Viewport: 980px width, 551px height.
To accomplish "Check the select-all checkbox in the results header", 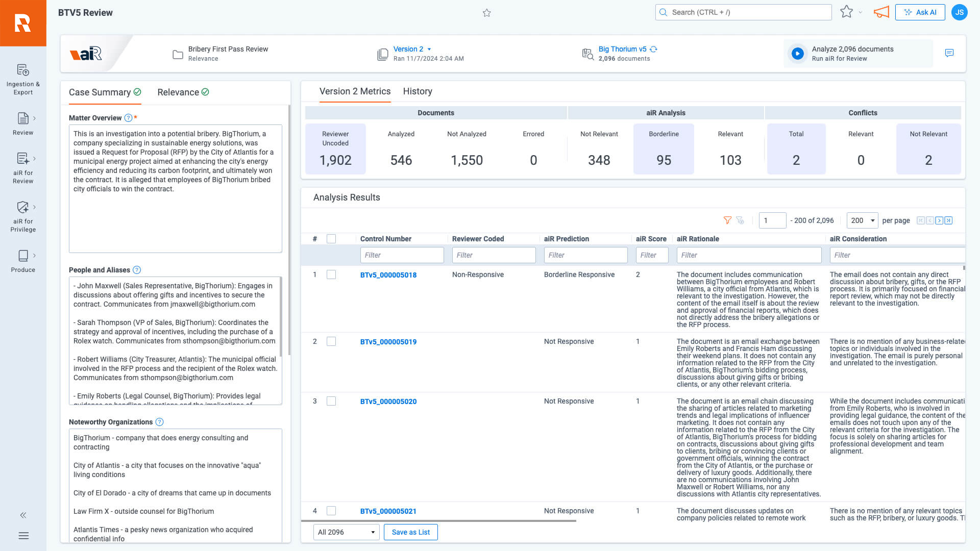I will pyautogui.click(x=331, y=238).
